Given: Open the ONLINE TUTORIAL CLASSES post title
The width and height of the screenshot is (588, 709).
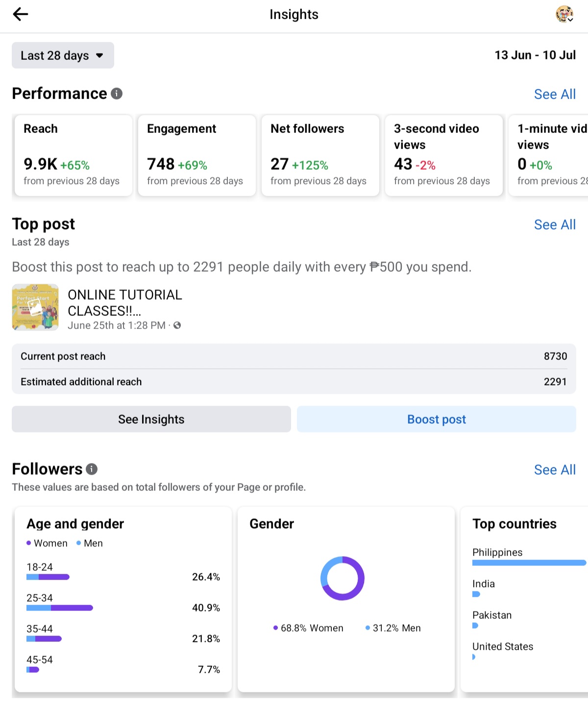Looking at the screenshot, I should click(125, 303).
